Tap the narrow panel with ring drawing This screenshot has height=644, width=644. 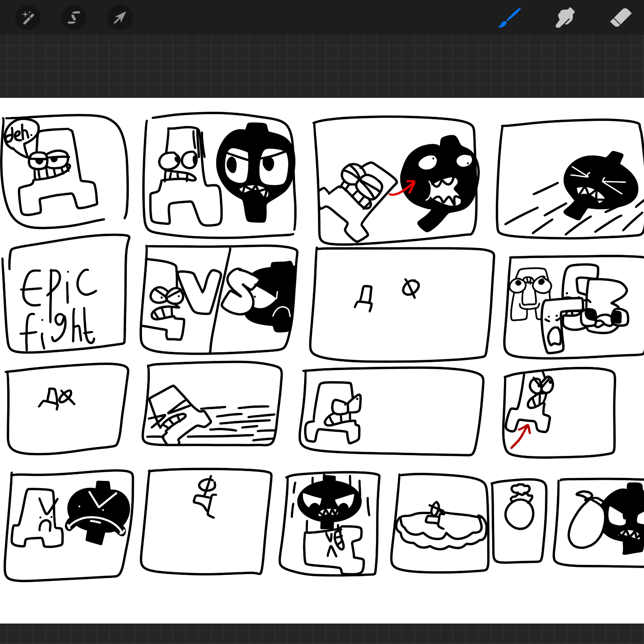pos(519,521)
